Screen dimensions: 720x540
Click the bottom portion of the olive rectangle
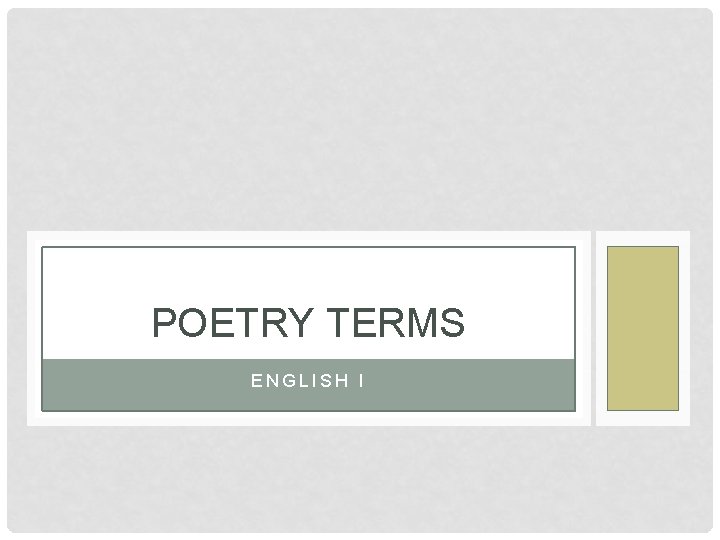pyautogui.click(x=643, y=395)
